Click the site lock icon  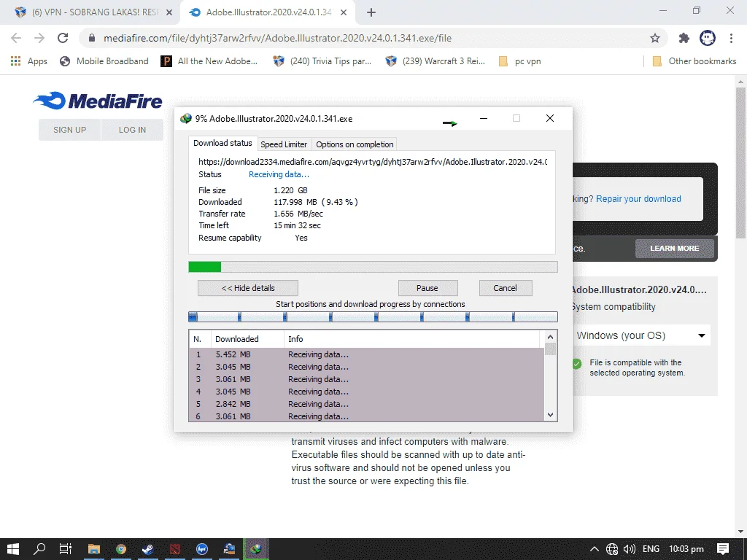92,38
